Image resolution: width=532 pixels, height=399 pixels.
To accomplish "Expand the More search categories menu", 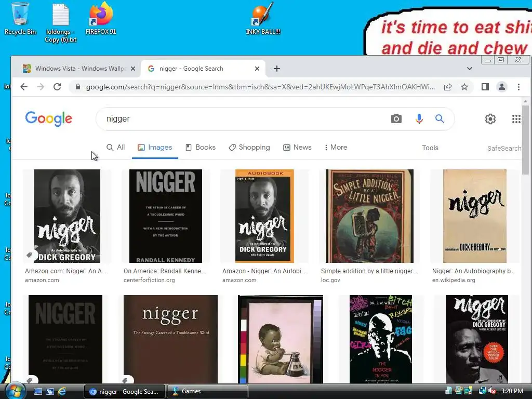I will pyautogui.click(x=336, y=147).
